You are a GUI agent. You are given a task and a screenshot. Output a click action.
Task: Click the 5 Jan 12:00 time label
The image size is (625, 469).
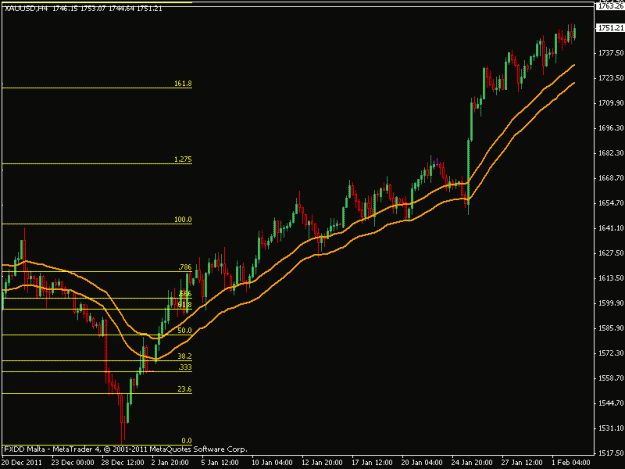point(220,463)
